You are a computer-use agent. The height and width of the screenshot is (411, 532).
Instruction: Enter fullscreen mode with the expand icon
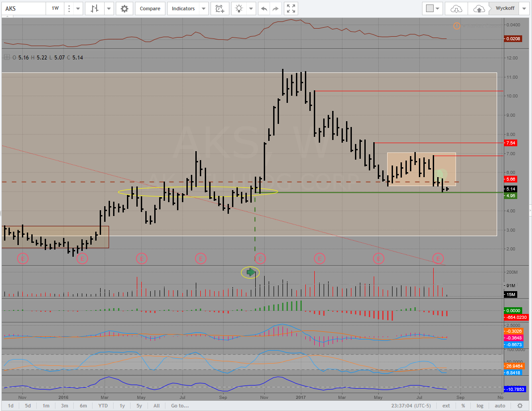click(291, 8)
